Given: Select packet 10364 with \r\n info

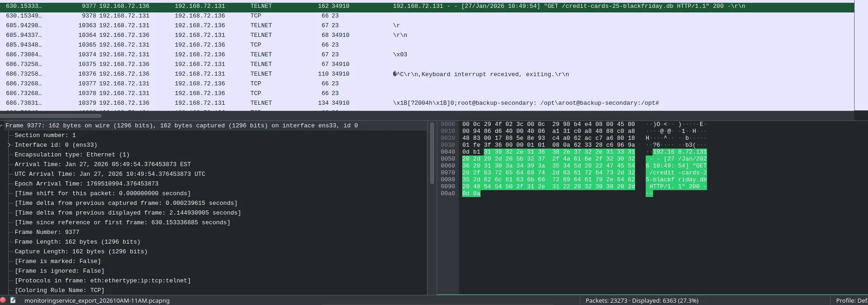Looking at the screenshot, I should pyautogui.click(x=427, y=35).
